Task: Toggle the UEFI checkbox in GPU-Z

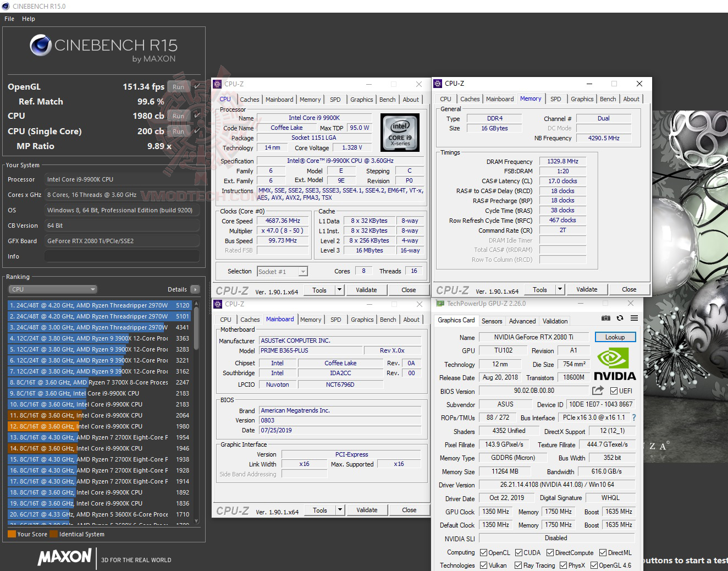Action: (x=614, y=391)
